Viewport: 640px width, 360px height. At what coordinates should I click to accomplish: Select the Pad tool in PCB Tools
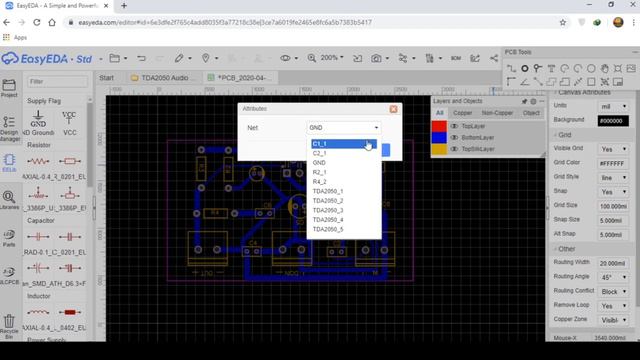click(524, 68)
